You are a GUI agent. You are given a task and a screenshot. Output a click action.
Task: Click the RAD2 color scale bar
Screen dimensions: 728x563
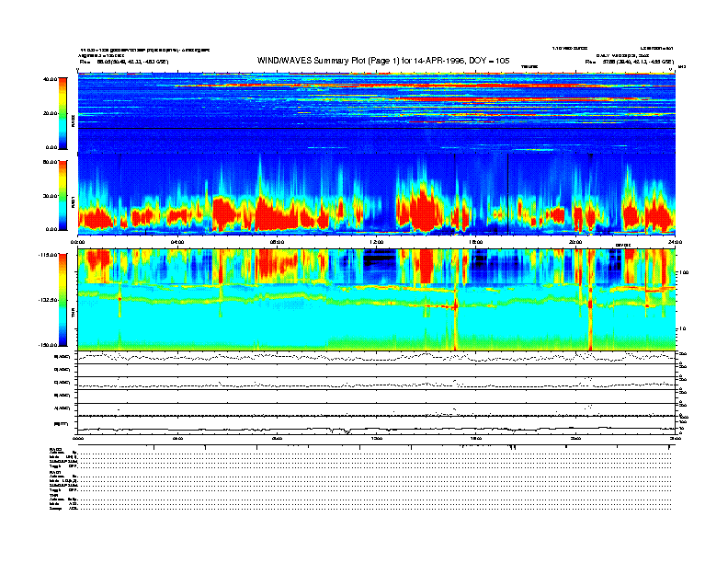(x=63, y=113)
